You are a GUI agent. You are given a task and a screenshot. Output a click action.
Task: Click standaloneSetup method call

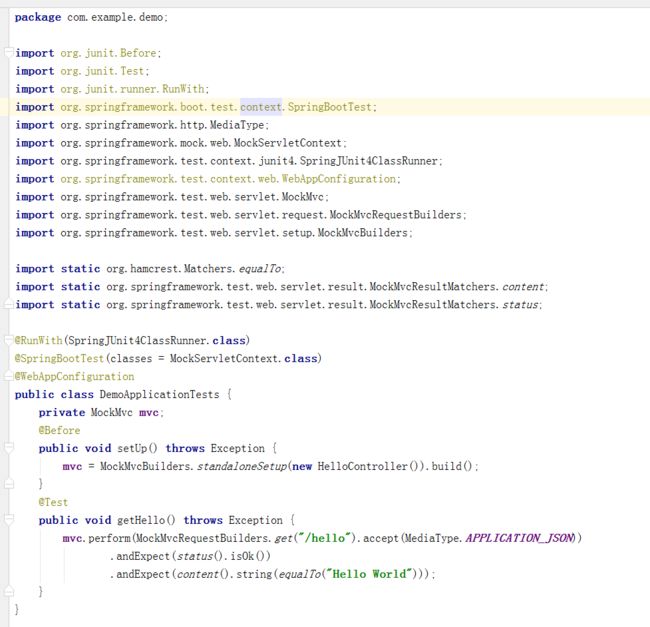click(242, 467)
